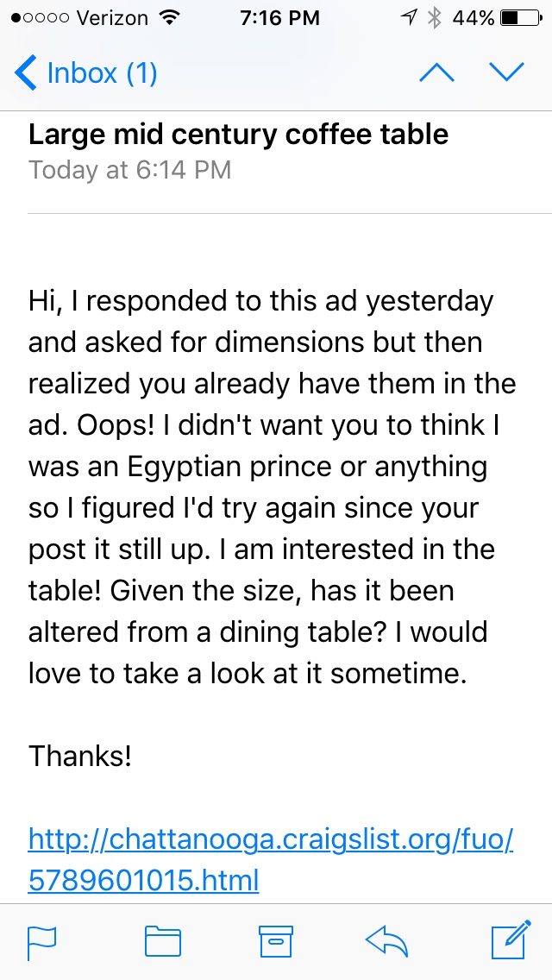Tap the Today at 6:14 PM timestamp
The width and height of the screenshot is (552, 980).
coord(129,170)
